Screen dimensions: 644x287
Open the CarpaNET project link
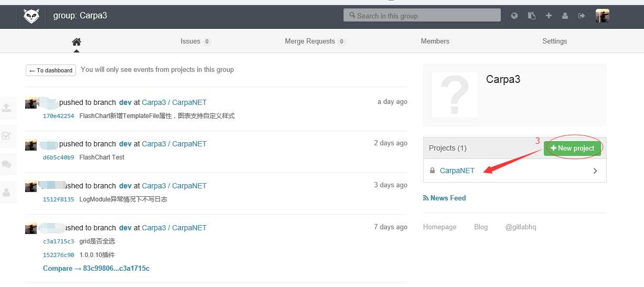pos(457,171)
